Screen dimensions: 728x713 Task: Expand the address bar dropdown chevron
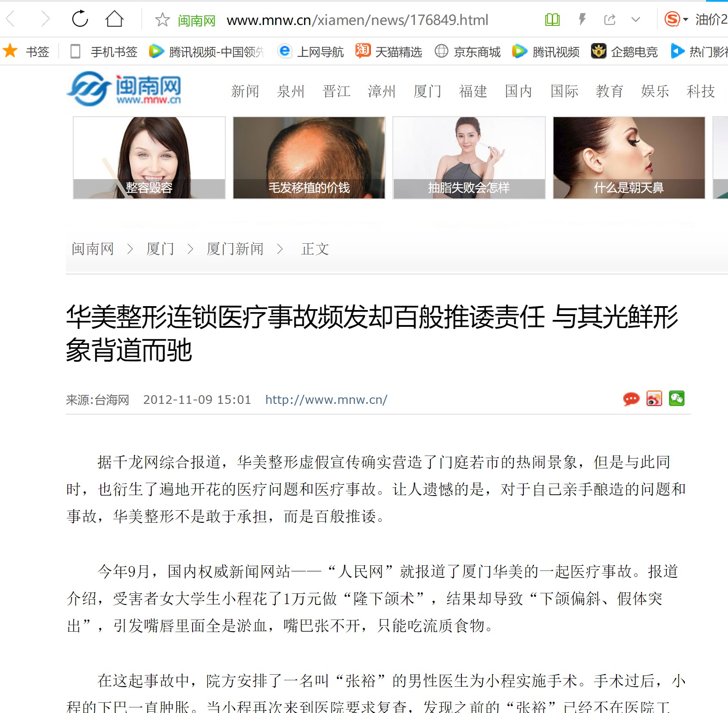tap(635, 19)
